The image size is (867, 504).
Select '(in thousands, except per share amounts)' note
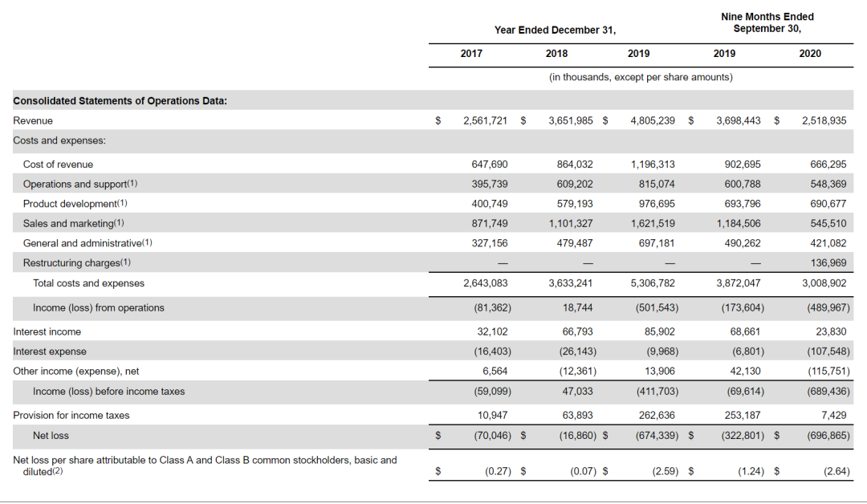[641, 77]
